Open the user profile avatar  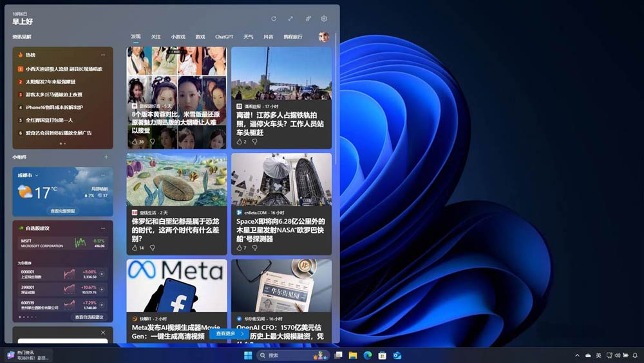[324, 37]
